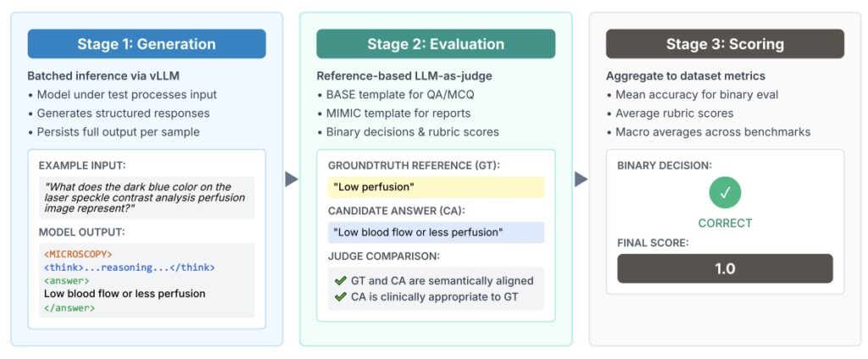Click the green circle checkmark icon

(x=725, y=193)
